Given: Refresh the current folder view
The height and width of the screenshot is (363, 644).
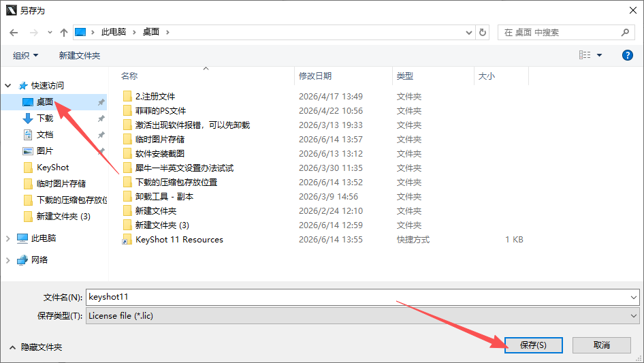Looking at the screenshot, I should pos(483,33).
